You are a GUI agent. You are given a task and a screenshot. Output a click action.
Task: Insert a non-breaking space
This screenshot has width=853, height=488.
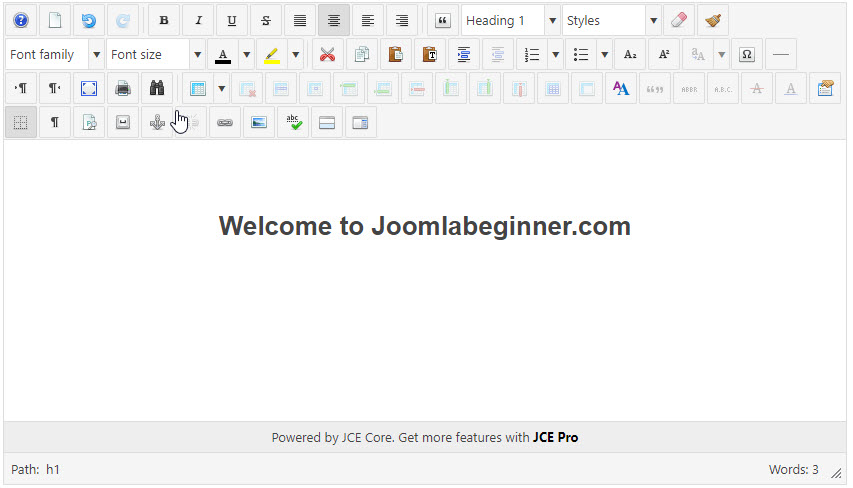pyautogui.click(x=123, y=122)
